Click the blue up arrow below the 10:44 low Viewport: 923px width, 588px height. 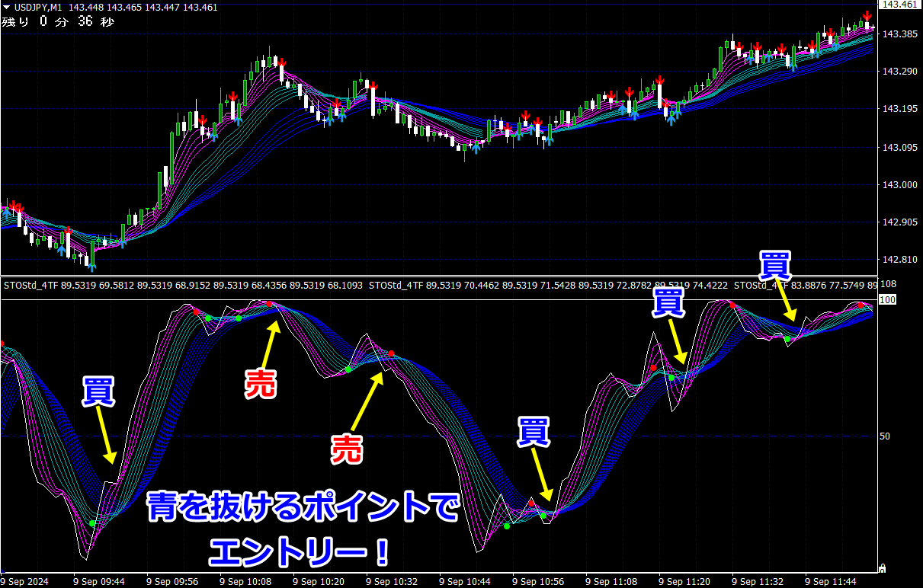[476, 146]
